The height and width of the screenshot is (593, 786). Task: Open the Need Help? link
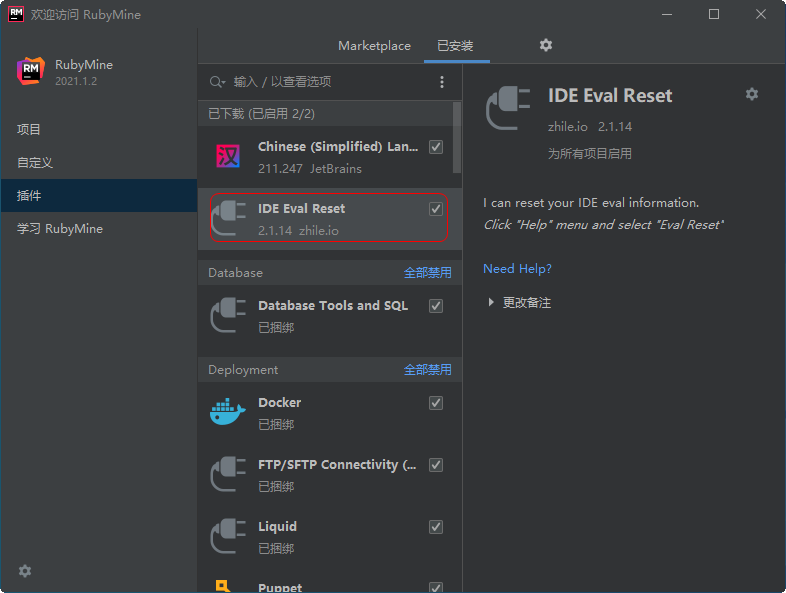click(x=517, y=269)
